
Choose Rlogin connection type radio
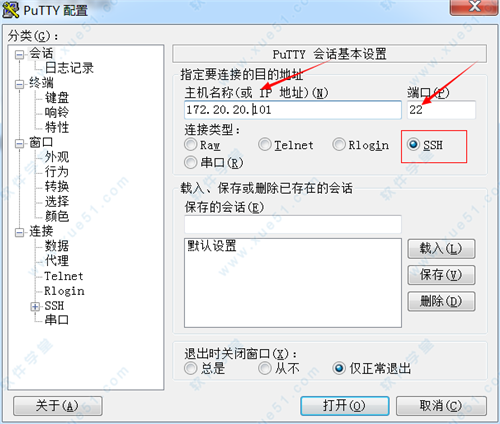point(339,144)
